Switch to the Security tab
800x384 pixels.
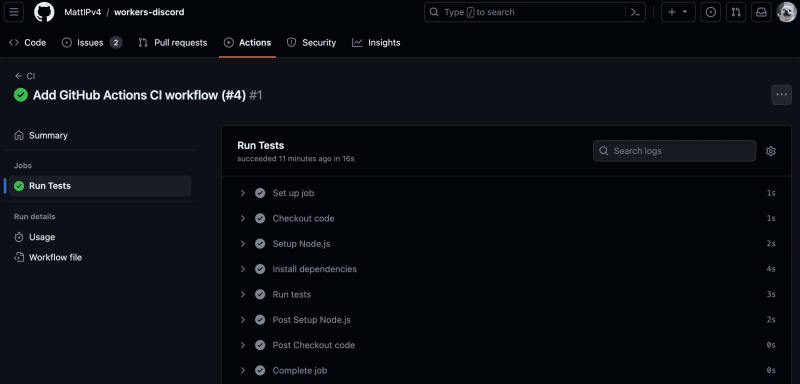311,43
